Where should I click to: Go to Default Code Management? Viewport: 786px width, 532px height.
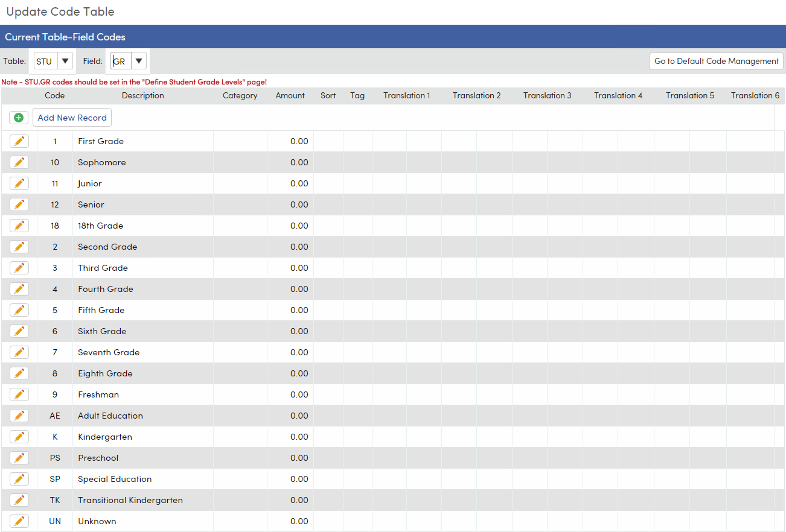717,61
